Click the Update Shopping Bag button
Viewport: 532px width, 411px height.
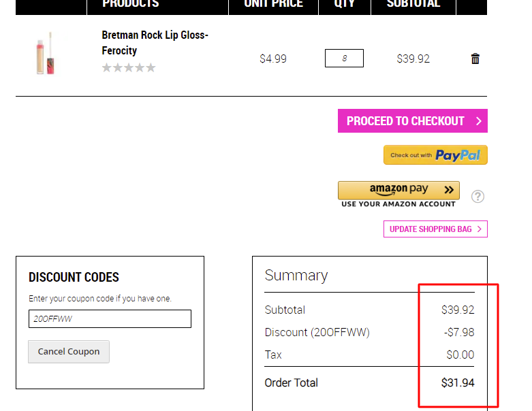click(435, 229)
